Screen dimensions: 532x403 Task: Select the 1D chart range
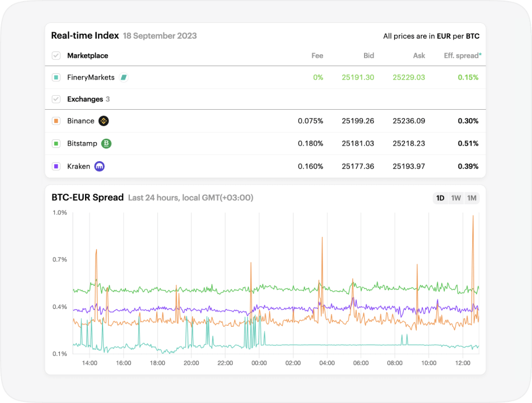[x=440, y=198]
